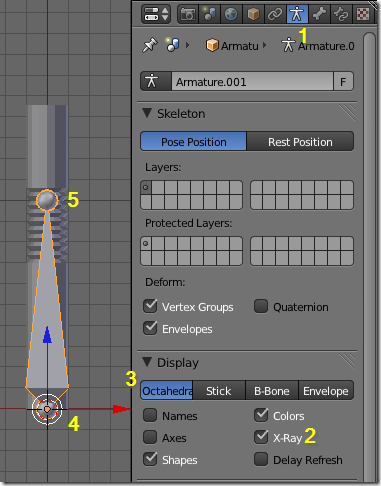Open the Bone properties tab
The width and height of the screenshot is (381, 486).
click(319, 14)
